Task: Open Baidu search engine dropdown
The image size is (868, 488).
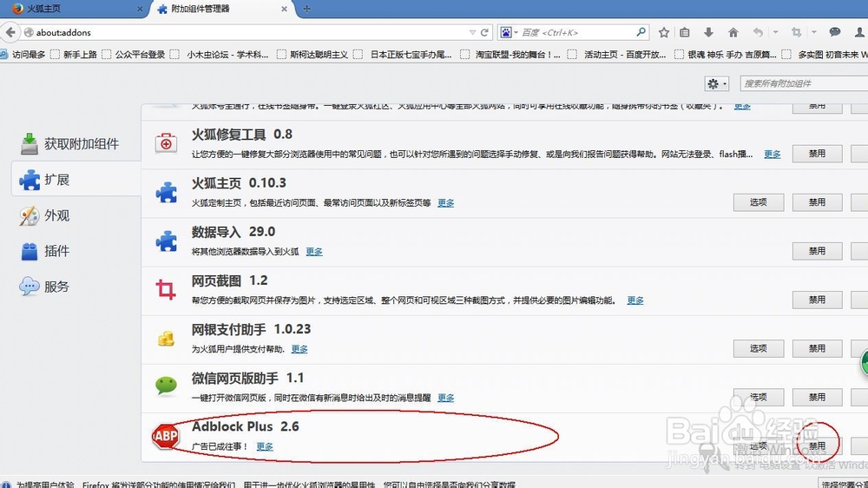Action: pos(509,33)
